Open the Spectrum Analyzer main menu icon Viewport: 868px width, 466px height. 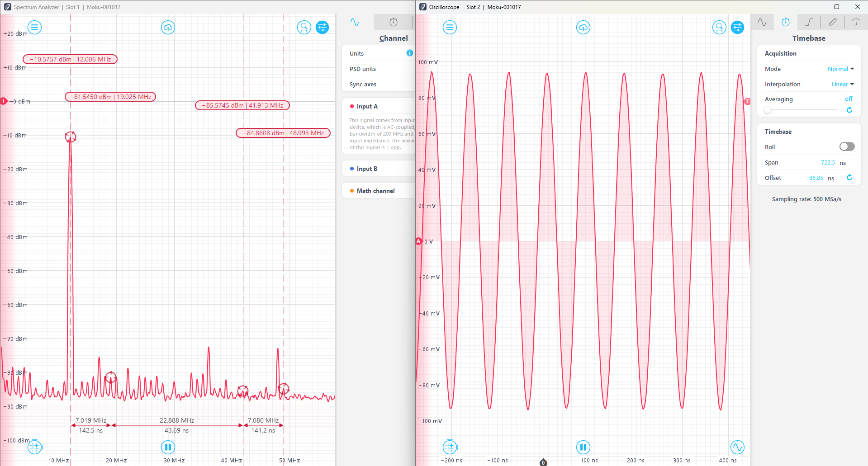35,28
